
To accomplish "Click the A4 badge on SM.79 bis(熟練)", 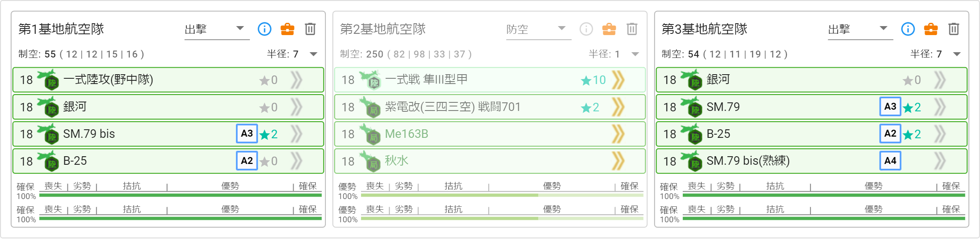I will tap(890, 161).
